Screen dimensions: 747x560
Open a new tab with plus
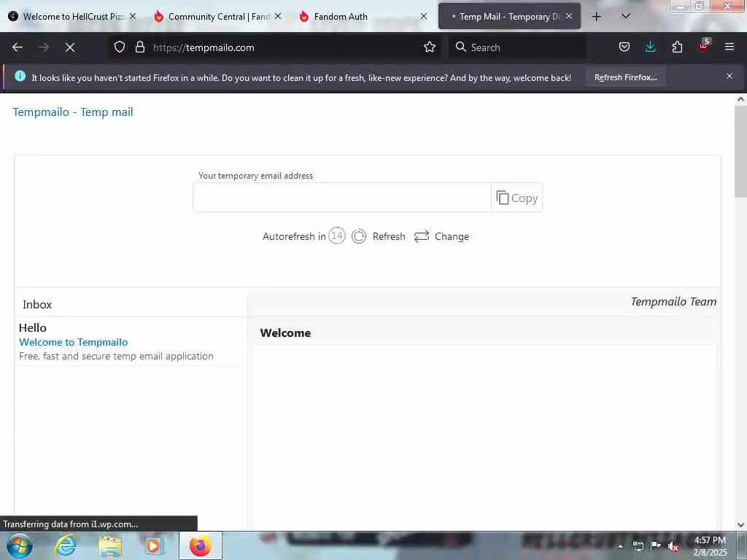(x=596, y=17)
